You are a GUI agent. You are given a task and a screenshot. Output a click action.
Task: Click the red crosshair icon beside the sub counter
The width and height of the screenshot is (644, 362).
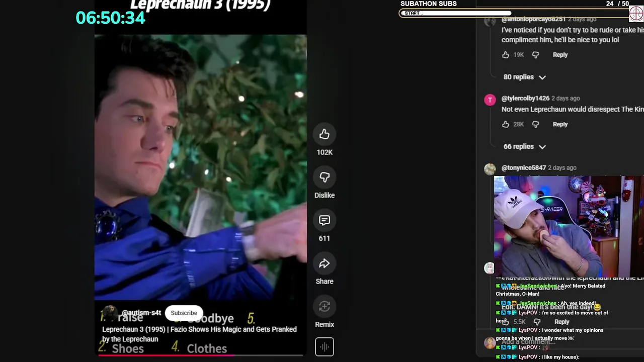636,13
